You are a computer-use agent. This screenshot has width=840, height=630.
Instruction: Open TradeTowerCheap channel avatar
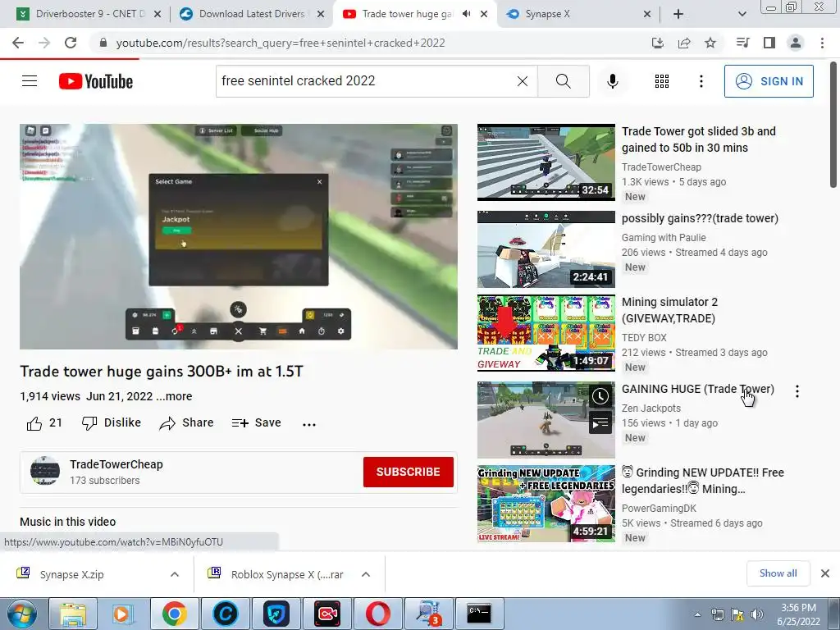[45, 471]
